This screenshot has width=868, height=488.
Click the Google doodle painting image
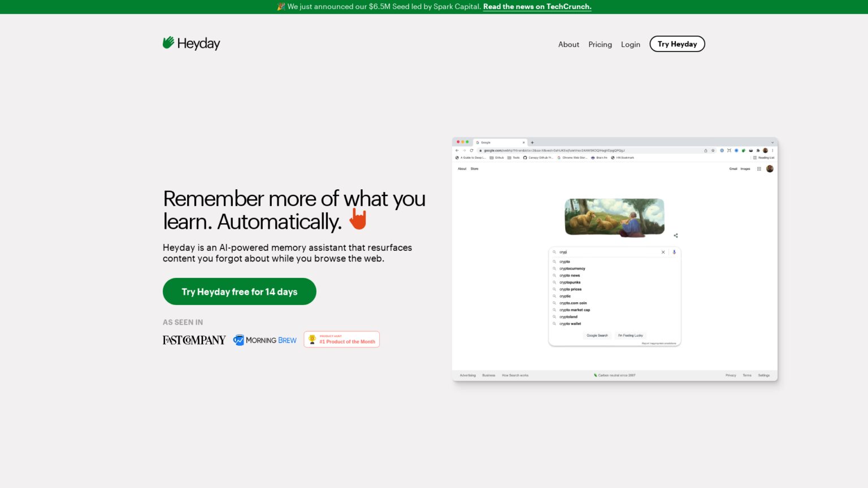614,217
